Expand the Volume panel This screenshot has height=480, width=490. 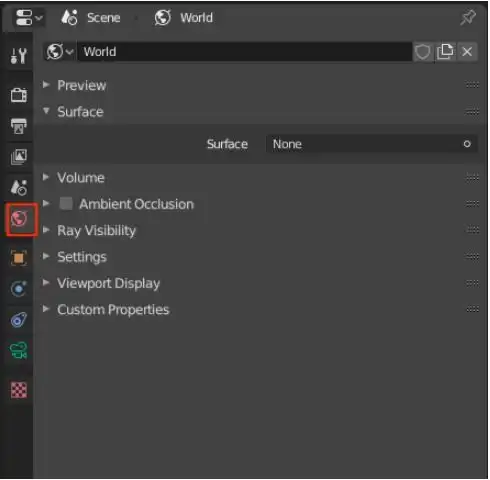[x=81, y=178]
